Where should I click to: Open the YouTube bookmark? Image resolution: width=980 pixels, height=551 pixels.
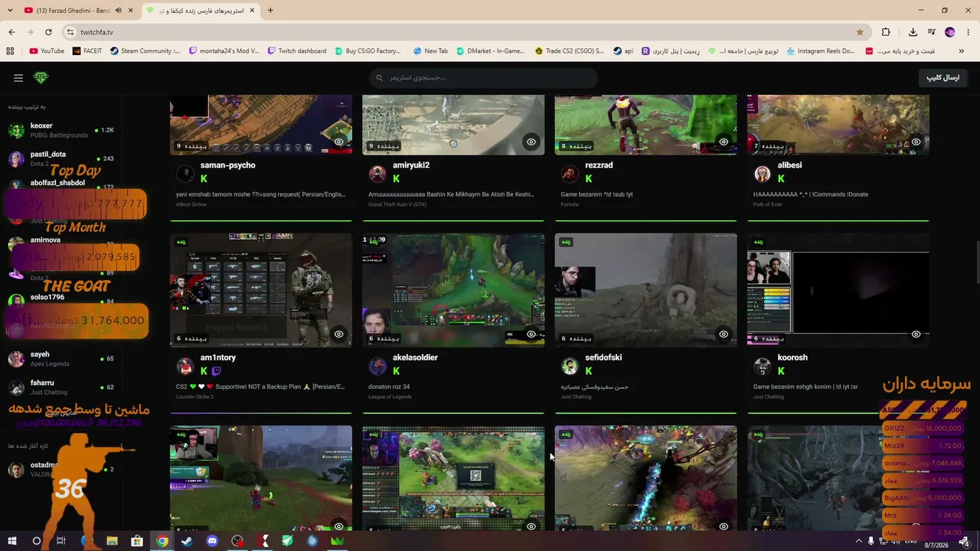[47, 51]
